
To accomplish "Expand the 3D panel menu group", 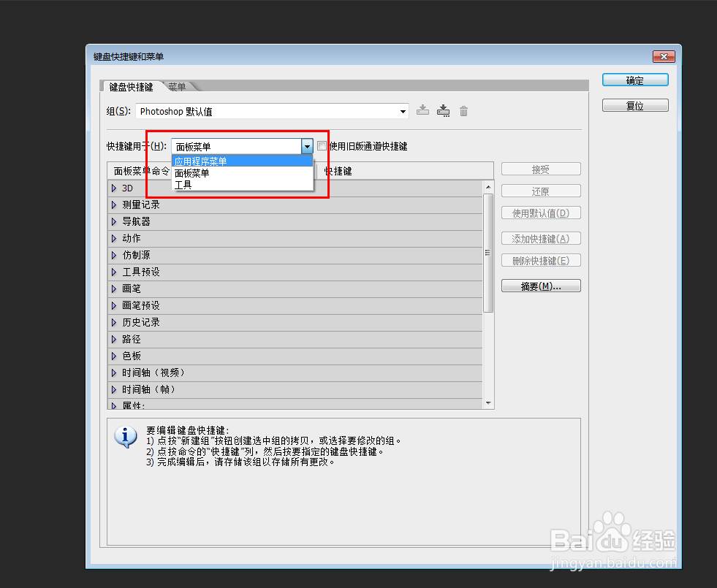I will click(x=114, y=188).
